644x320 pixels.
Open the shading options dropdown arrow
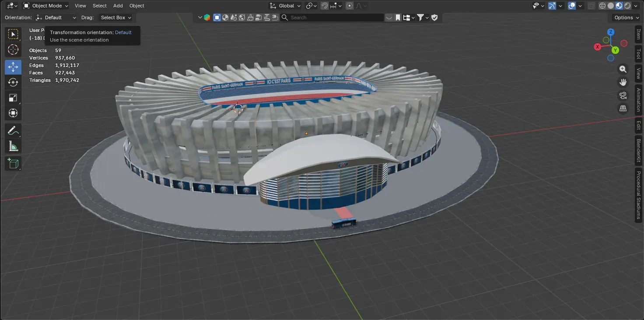tap(637, 6)
